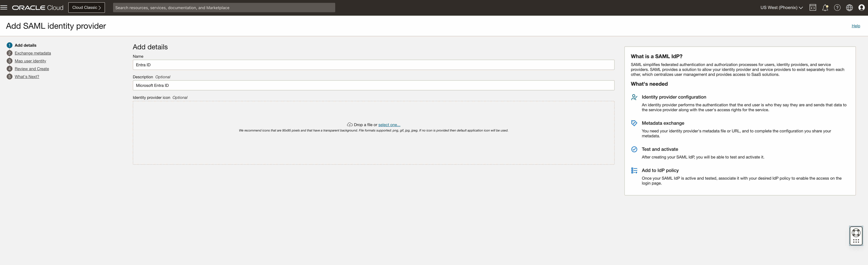
Task: Open the announcements bell icon
Action: click(x=825, y=7)
